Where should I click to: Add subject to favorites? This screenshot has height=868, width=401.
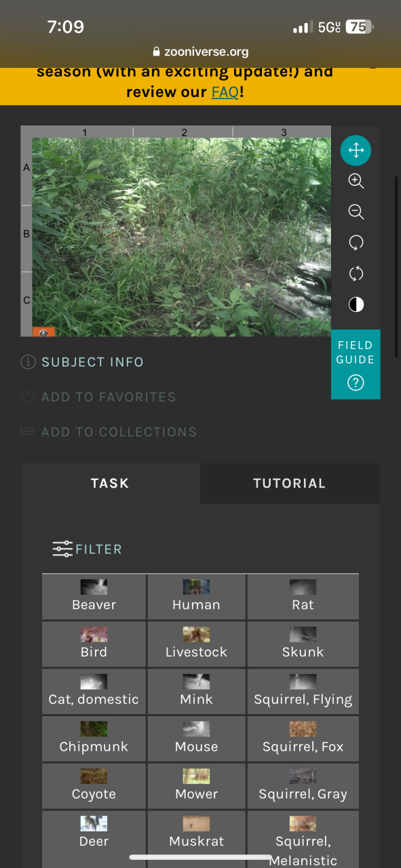coord(98,397)
